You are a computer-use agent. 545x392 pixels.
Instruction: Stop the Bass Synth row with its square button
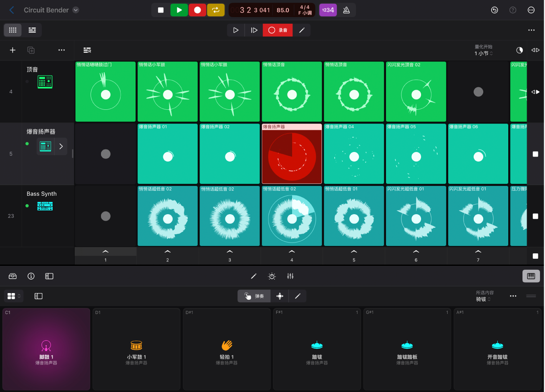(x=535, y=216)
